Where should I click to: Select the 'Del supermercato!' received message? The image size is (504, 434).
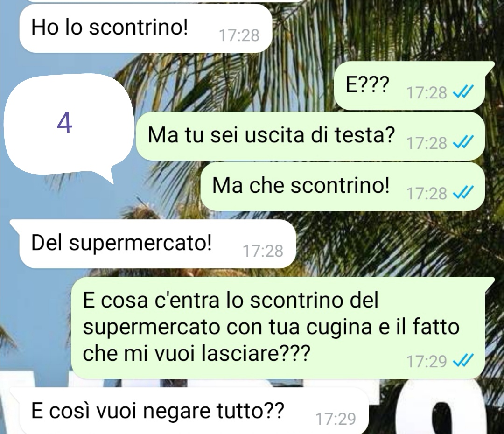[153, 244]
